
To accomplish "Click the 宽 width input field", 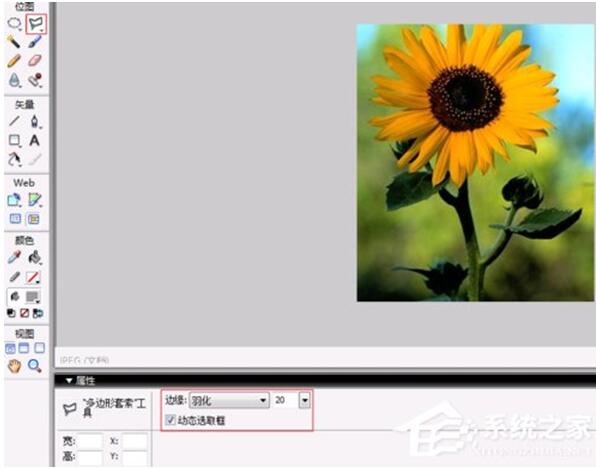I will point(89,441).
